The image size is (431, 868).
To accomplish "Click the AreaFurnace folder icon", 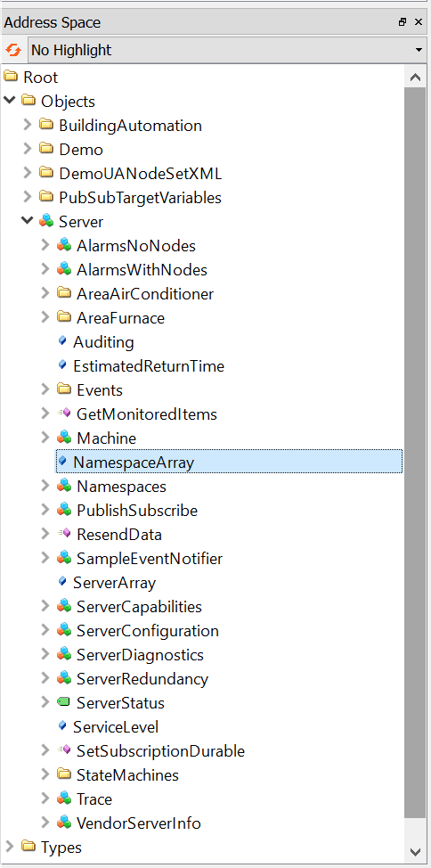I will (64, 317).
